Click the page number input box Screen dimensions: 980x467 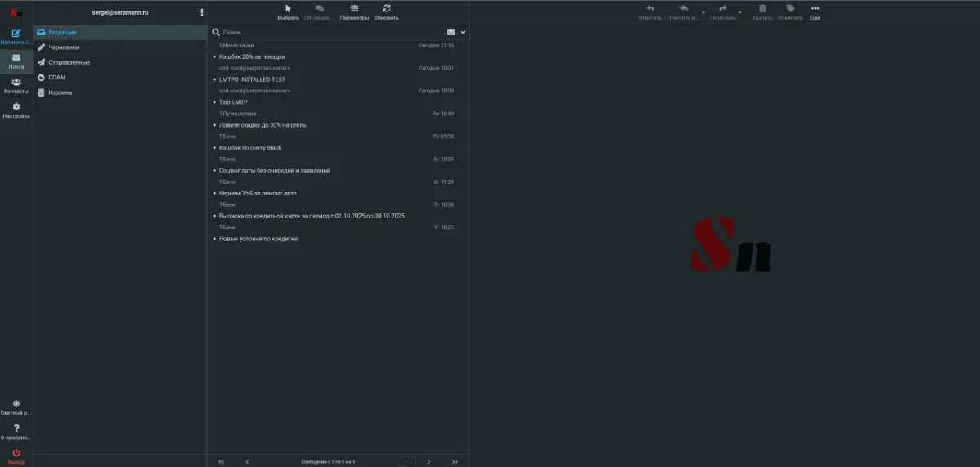(x=406, y=462)
